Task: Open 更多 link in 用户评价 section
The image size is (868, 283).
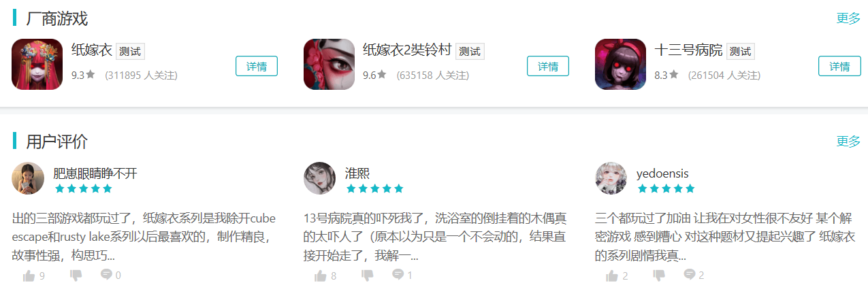Action: click(848, 141)
